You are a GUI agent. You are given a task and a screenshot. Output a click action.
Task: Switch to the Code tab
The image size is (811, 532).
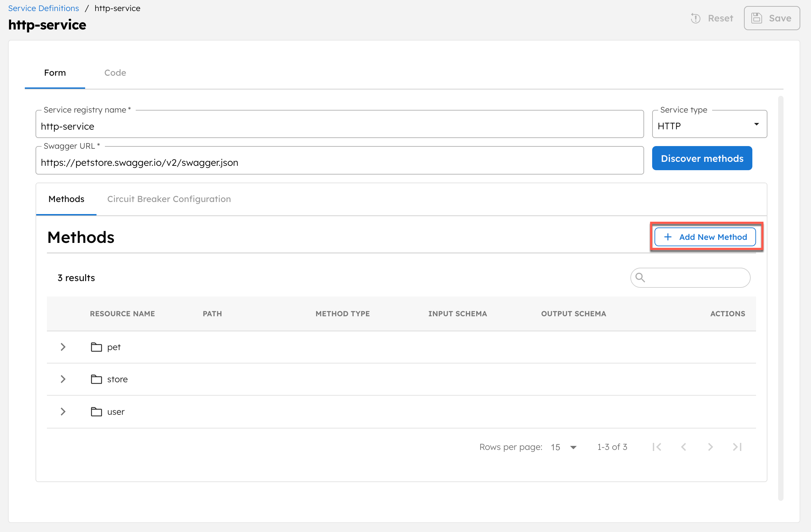pos(115,73)
